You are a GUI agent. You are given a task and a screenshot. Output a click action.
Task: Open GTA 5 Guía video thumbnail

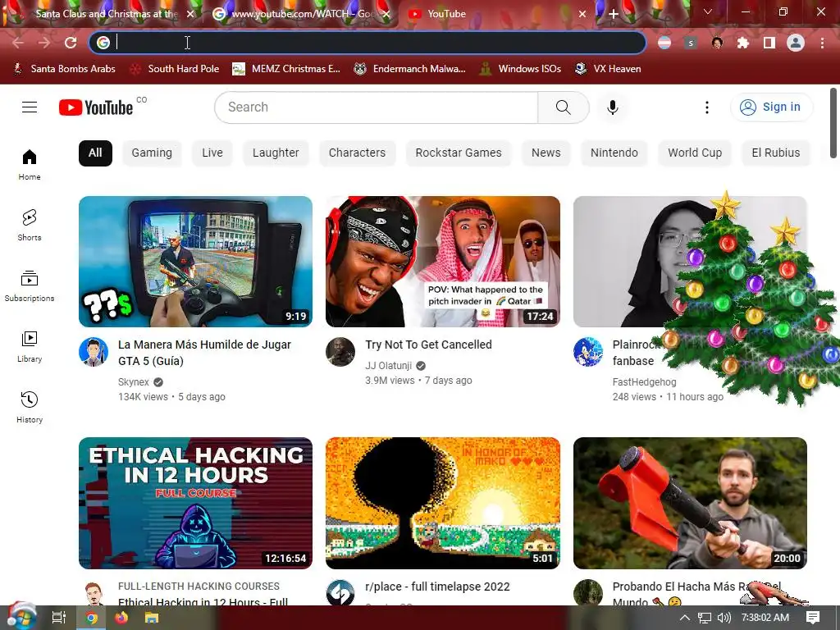pos(195,262)
